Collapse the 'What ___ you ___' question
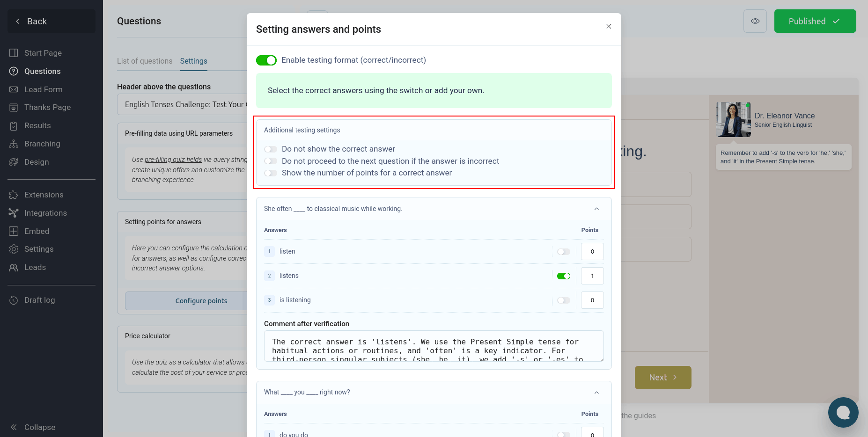This screenshot has height=437, width=868. [x=596, y=393]
